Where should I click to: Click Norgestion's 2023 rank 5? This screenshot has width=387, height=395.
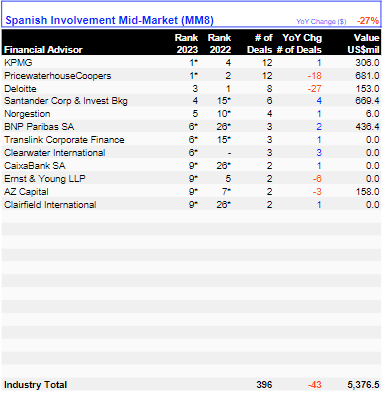point(195,114)
